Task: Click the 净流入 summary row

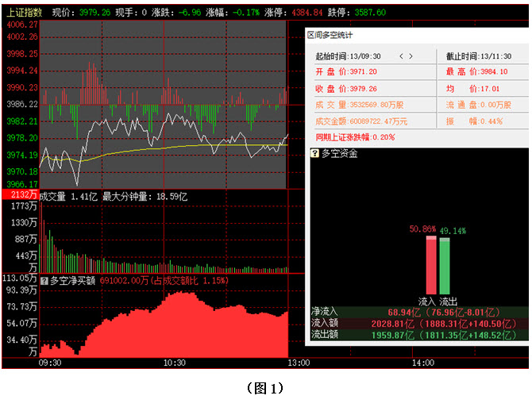Action: pyautogui.click(x=418, y=313)
